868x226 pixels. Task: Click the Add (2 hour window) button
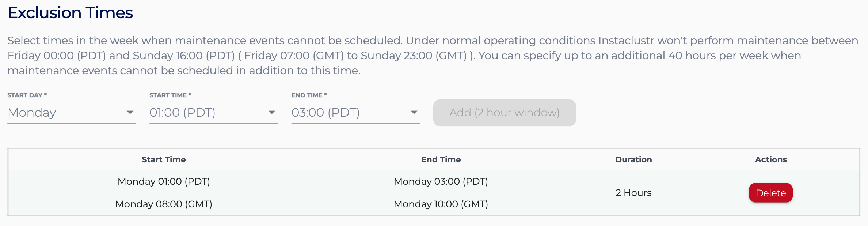(505, 113)
